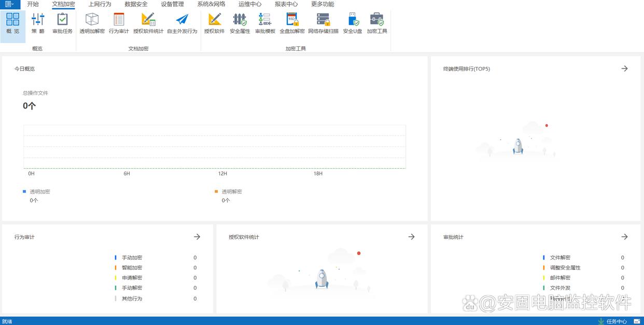The image size is (644, 325).
Task: Open the 策略 (Policy) ribbon icon
Action: click(x=38, y=20)
